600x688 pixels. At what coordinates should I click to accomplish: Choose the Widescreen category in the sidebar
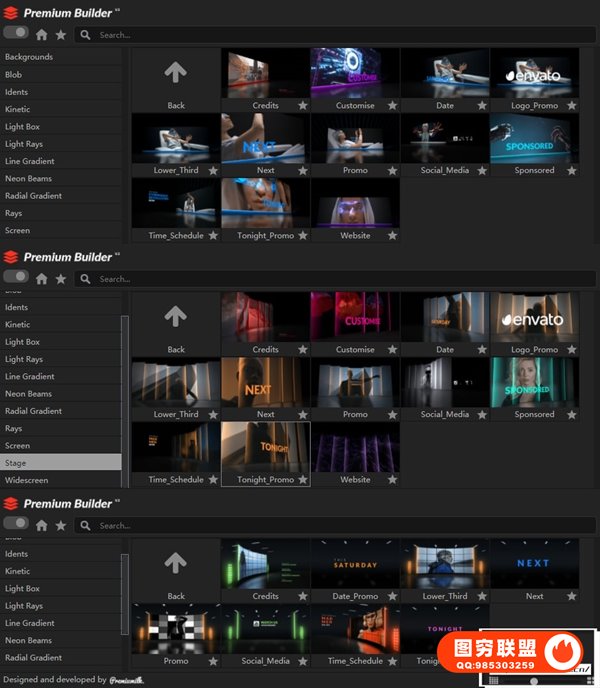click(x=26, y=480)
